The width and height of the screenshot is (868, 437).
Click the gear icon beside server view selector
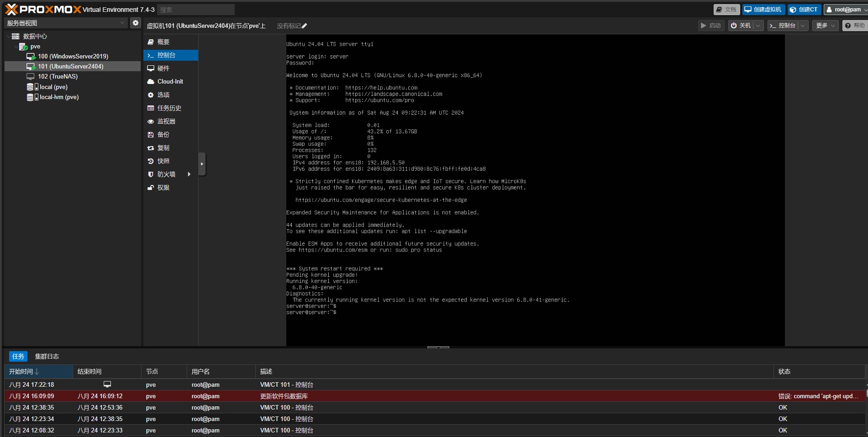click(136, 23)
